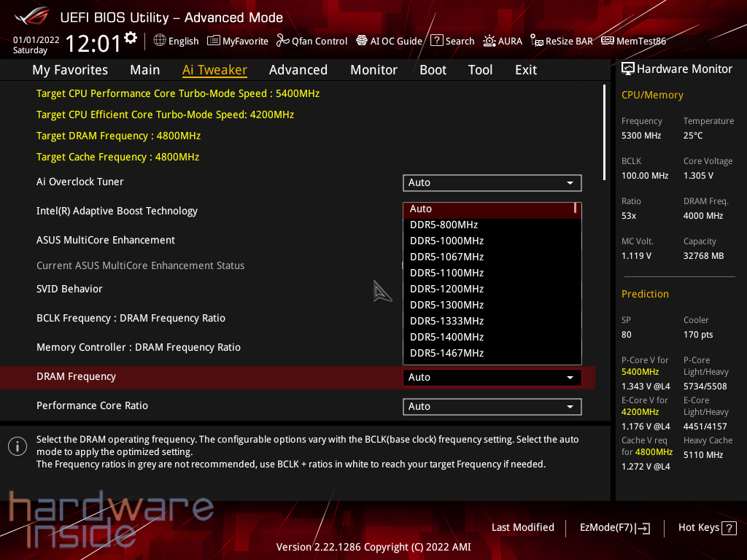This screenshot has width=747, height=560.
Task: Click the 01/01/2022 date text
Action: tap(36, 40)
